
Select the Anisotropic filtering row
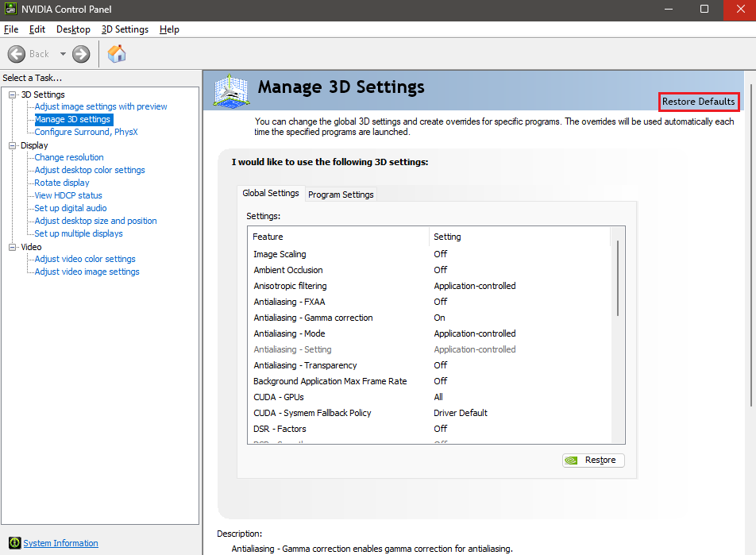pyautogui.click(x=430, y=286)
